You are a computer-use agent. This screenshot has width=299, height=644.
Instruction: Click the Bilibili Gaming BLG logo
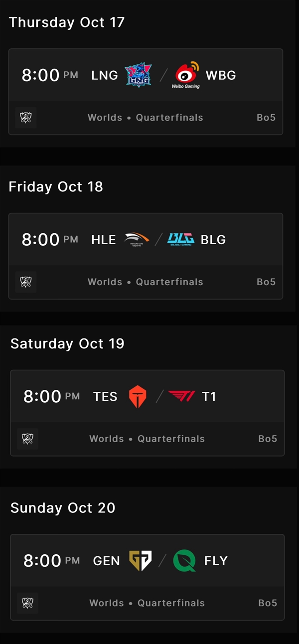(x=181, y=240)
